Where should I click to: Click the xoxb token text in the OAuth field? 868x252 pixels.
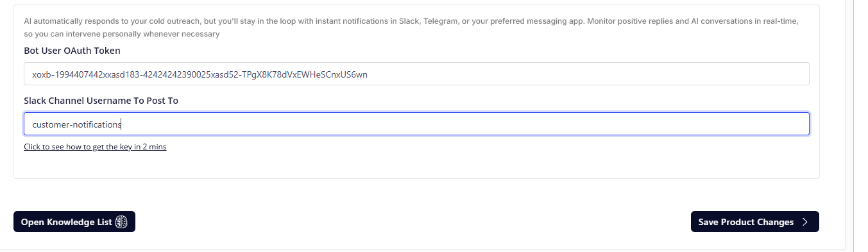coord(200,74)
